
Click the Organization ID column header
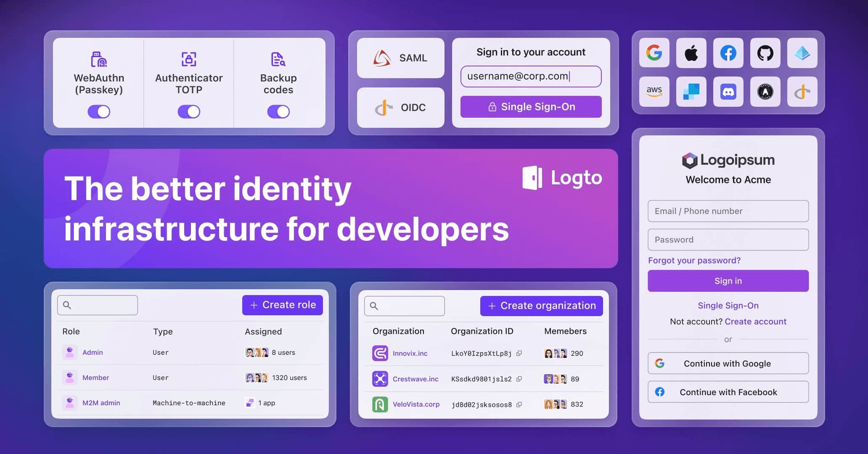pos(482,331)
